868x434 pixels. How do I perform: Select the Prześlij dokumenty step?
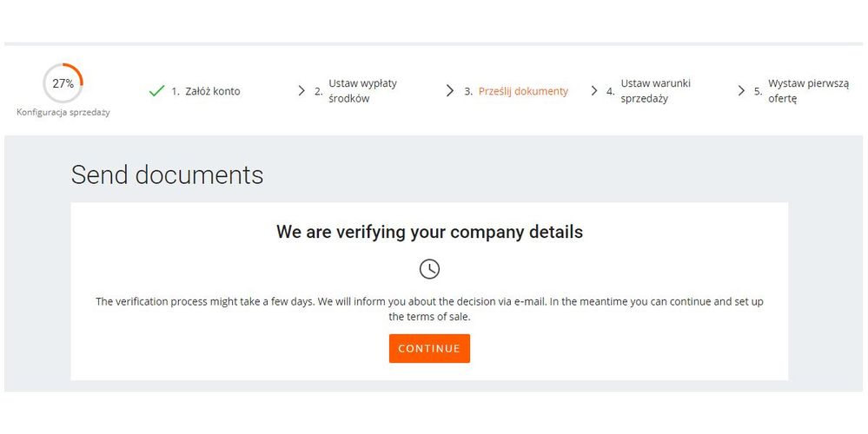(523, 91)
